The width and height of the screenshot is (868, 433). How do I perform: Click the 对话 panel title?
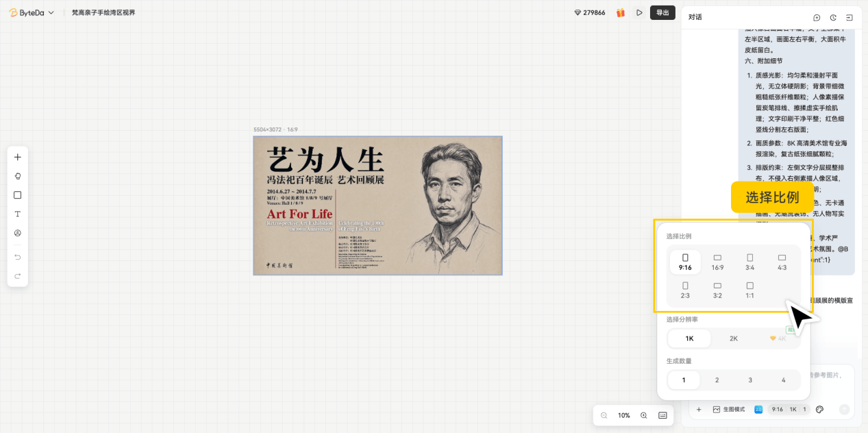click(x=695, y=17)
